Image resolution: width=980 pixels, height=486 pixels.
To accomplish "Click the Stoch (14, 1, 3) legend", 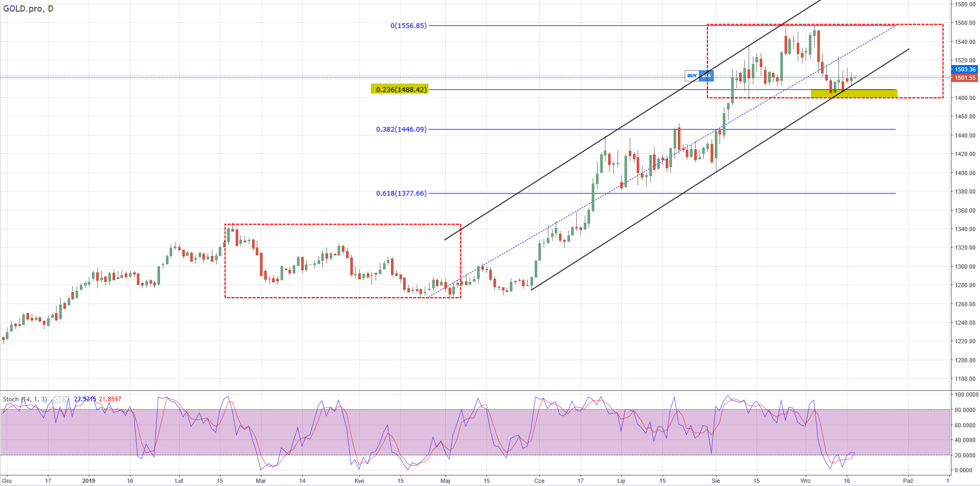I will pyautogui.click(x=25, y=399).
